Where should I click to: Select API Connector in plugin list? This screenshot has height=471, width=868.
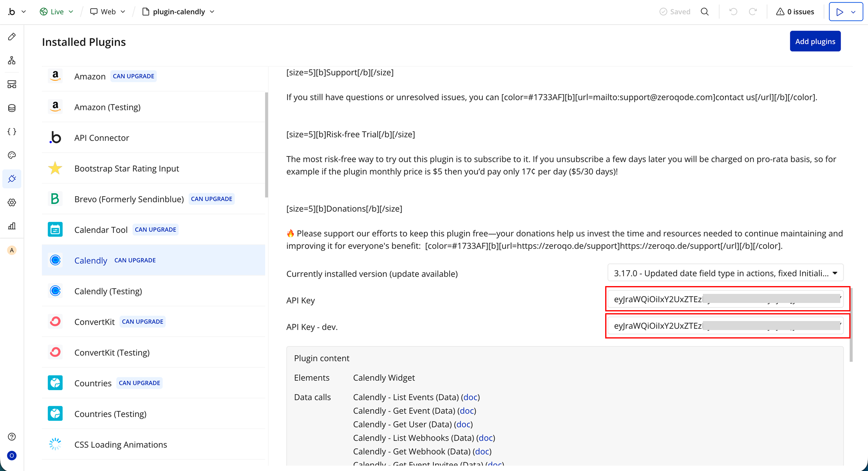pyautogui.click(x=102, y=138)
